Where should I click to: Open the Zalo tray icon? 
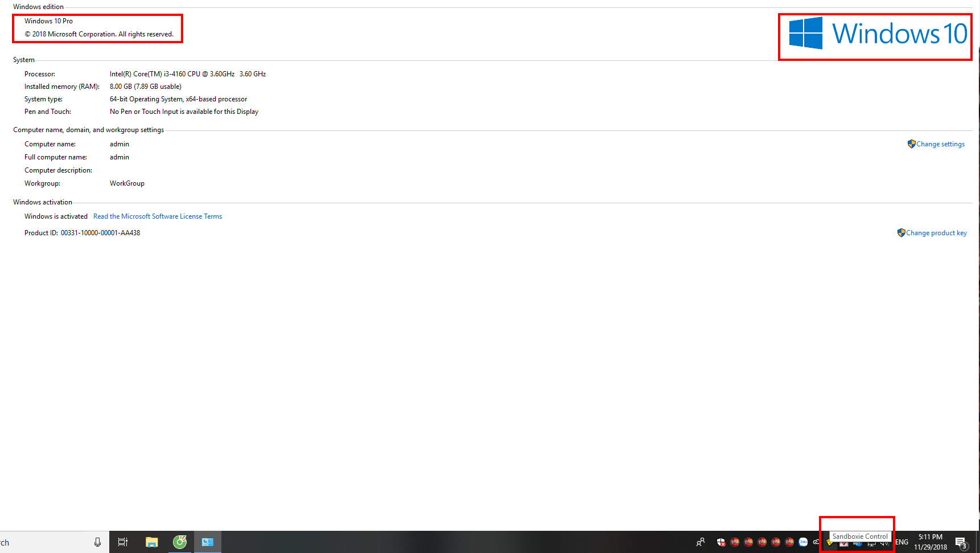click(803, 542)
